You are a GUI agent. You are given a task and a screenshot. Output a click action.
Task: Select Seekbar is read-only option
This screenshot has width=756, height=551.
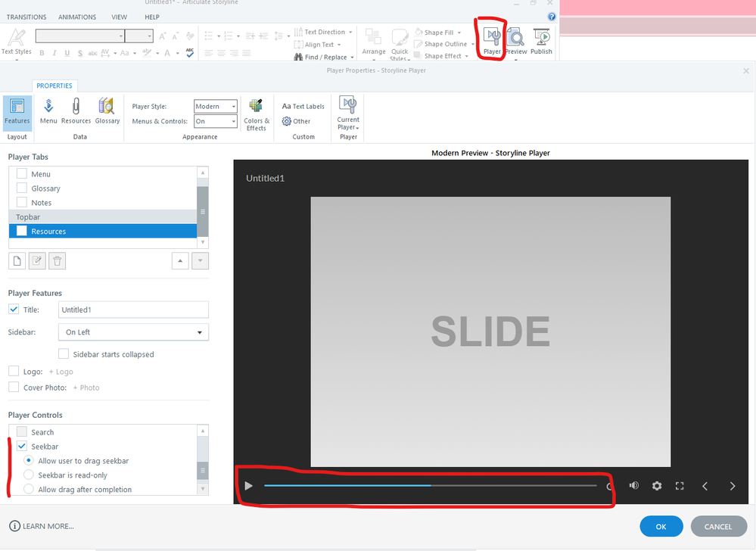(x=29, y=475)
